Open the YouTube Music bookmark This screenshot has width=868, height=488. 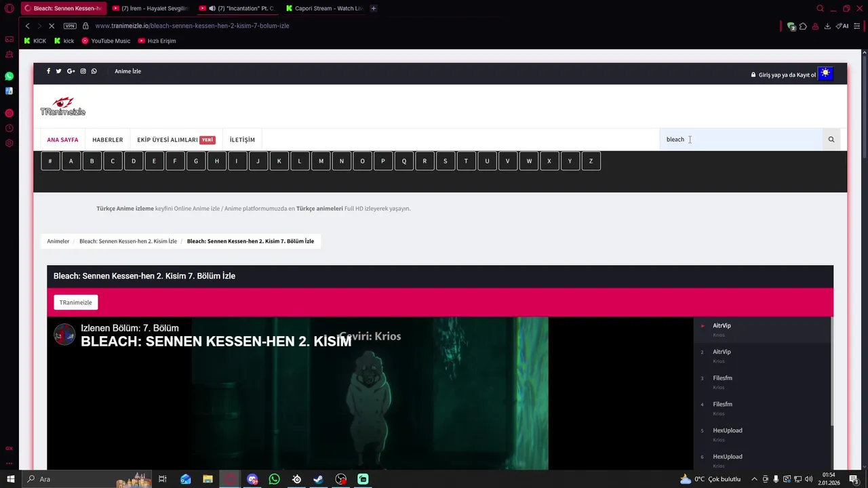pos(106,41)
